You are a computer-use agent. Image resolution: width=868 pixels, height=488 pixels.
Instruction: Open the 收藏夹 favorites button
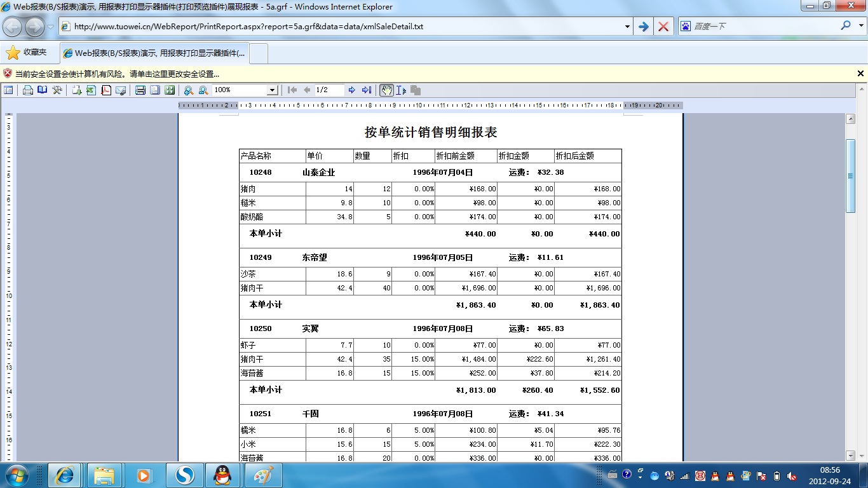tap(27, 53)
